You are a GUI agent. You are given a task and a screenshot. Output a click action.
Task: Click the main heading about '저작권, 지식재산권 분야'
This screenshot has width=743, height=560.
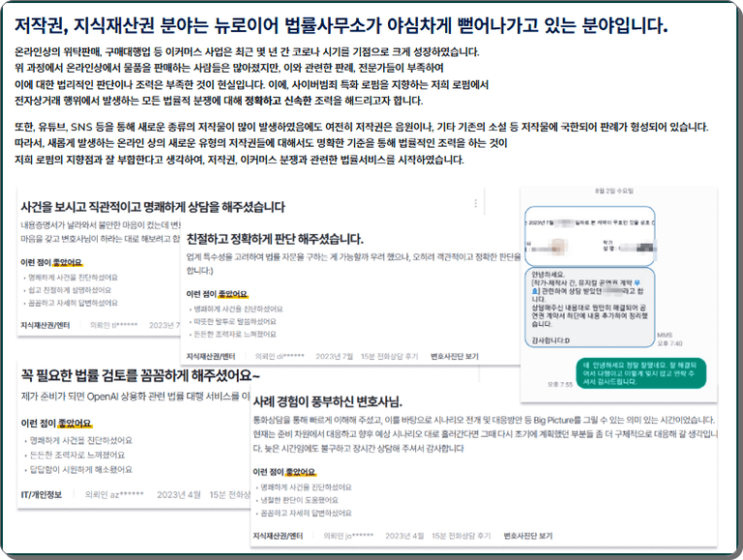[x=342, y=24]
